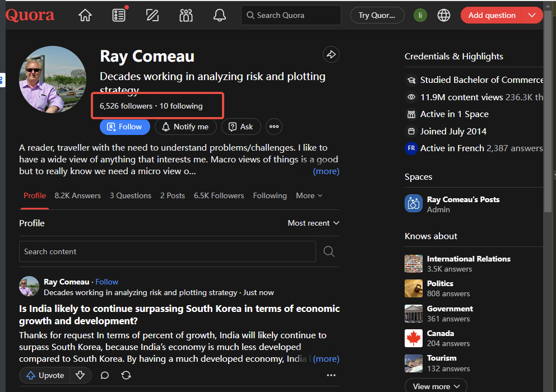
Task: Click Ray Comeau author name on the answer
Action: pos(66,282)
